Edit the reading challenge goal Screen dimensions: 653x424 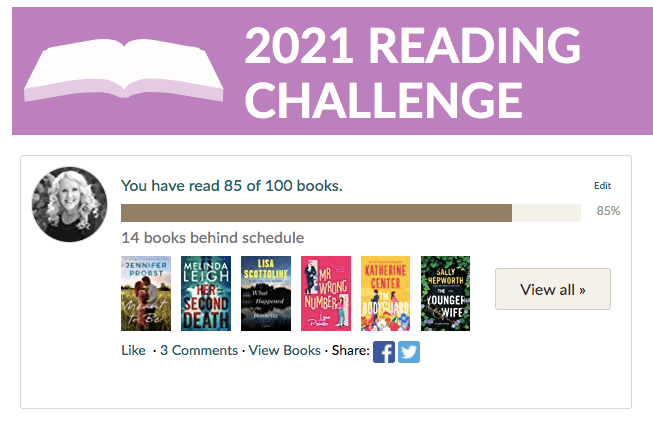click(x=602, y=186)
